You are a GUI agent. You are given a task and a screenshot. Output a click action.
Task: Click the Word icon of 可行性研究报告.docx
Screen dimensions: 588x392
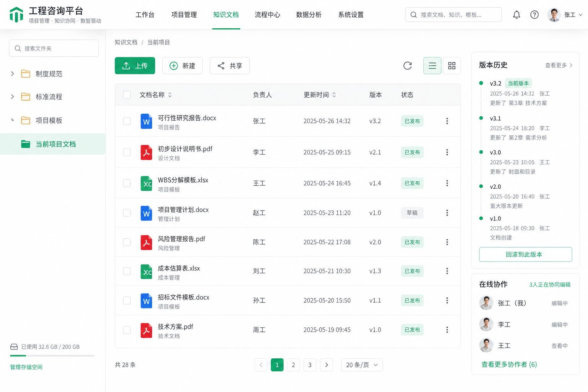pyautogui.click(x=146, y=121)
